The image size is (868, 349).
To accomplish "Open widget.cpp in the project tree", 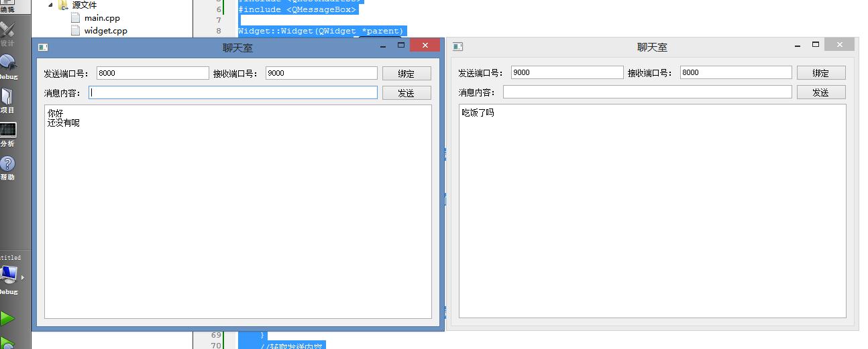I will click(x=105, y=31).
